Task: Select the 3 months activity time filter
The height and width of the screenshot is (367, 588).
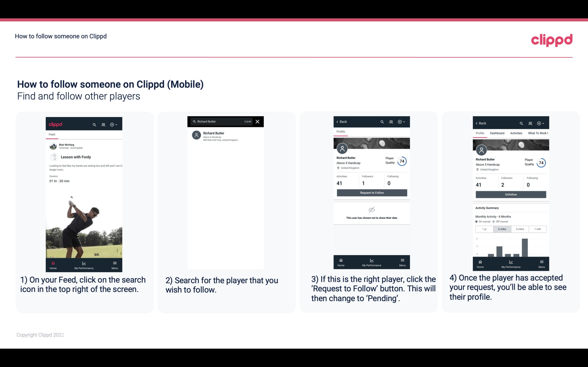Action: pos(519,229)
